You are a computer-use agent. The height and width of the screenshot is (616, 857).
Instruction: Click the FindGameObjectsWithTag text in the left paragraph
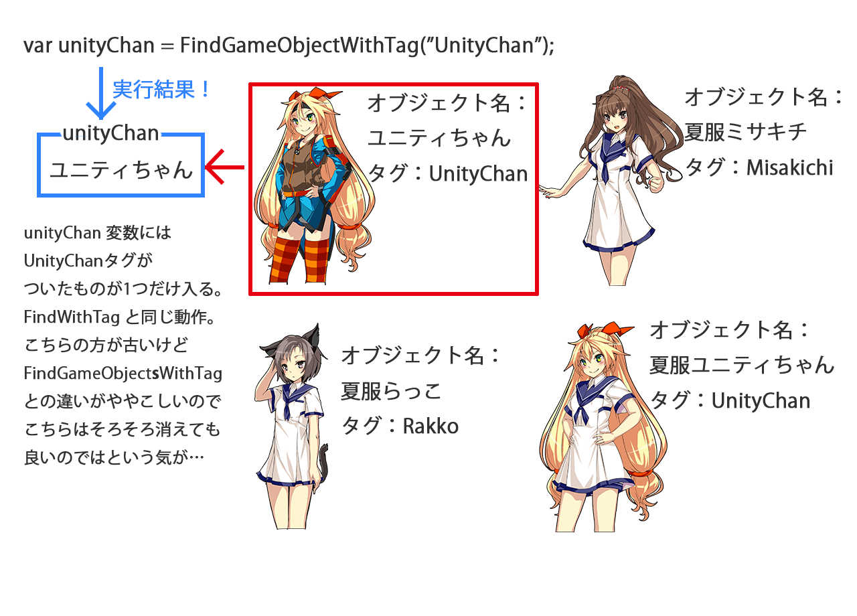[123, 374]
